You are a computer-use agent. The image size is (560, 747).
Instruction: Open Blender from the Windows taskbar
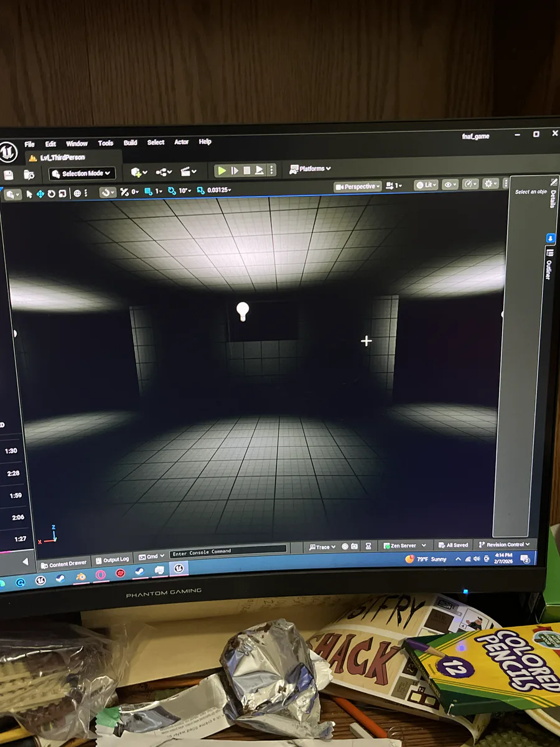[81, 576]
